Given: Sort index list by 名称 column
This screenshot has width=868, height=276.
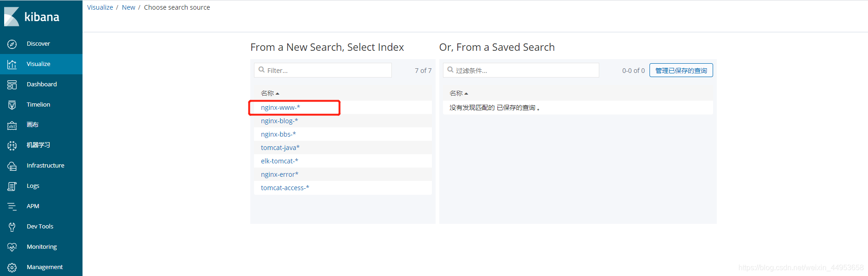Looking at the screenshot, I should pos(270,93).
